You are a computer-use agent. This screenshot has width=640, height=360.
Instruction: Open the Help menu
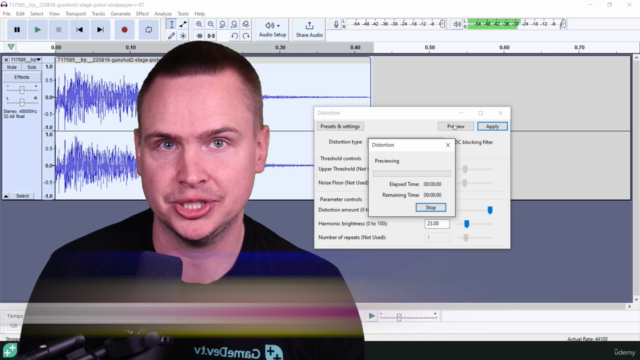(x=199, y=13)
